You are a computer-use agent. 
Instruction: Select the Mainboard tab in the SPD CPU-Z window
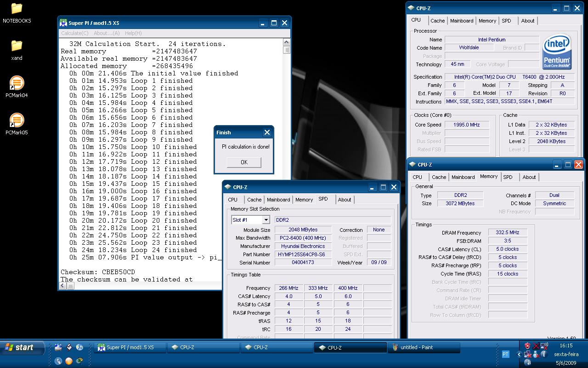coord(278,200)
